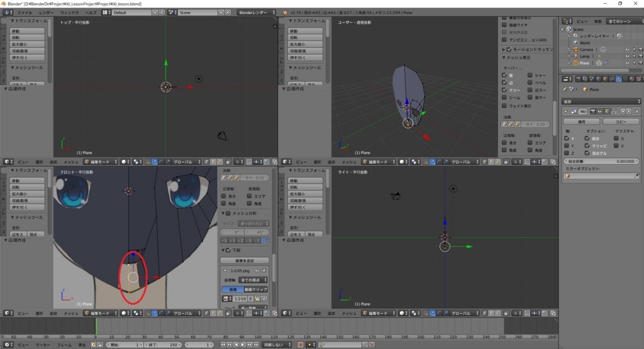The height and width of the screenshot is (349, 644).
Task: Remove background image 1-2-05.png with X
Action: pyautogui.click(x=264, y=270)
